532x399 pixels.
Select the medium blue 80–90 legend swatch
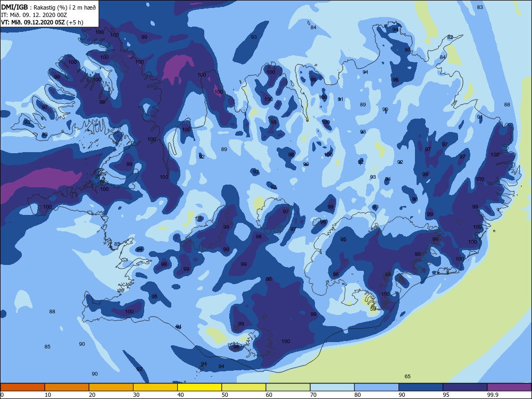[377, 387]
